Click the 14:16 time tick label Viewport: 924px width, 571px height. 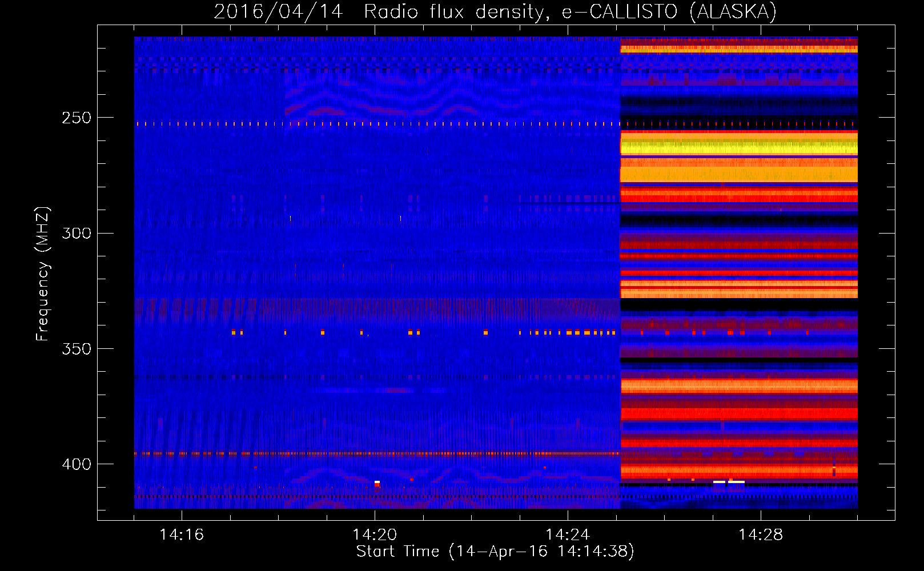[x=182, y=534]
